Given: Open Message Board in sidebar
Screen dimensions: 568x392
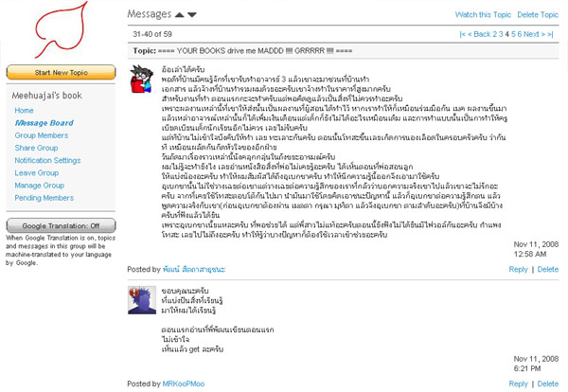Looking at the screenshot, I should point(44,123).
